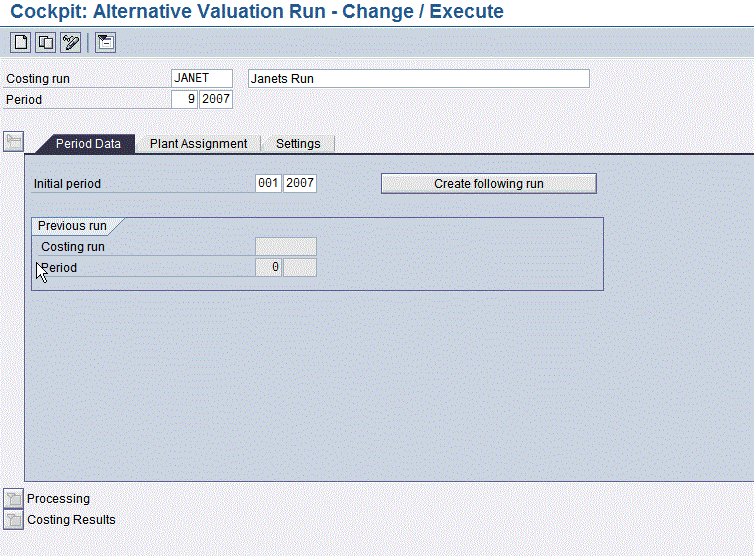Click the Previous run Period number field
The width and height of the screenshot is (754, 556).
click(268, 268)
